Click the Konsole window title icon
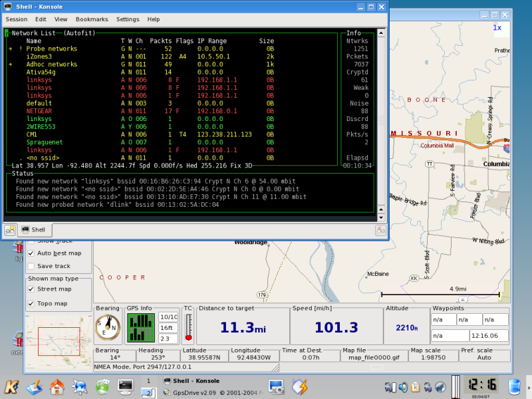 coord(8,7)
